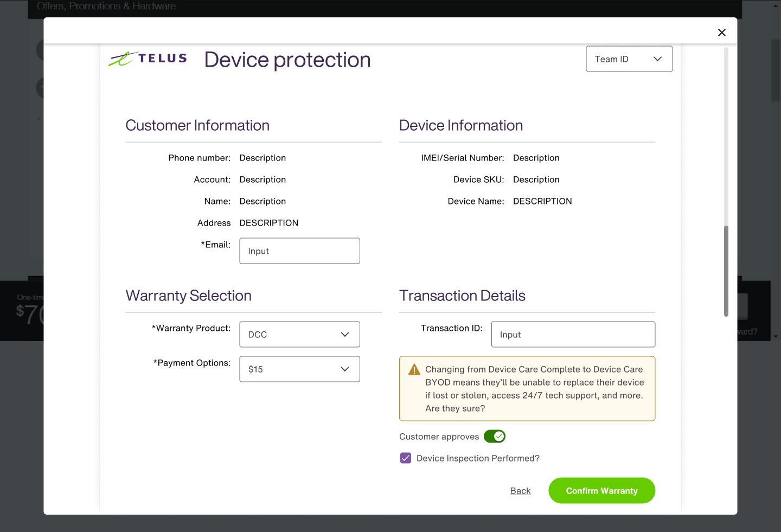Click the TELUS logo

coord(148,59)
